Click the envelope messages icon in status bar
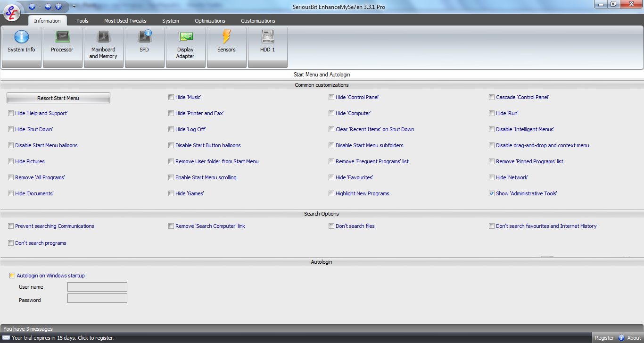The width and height of the screenshot is (644, 343). (6, 338)
